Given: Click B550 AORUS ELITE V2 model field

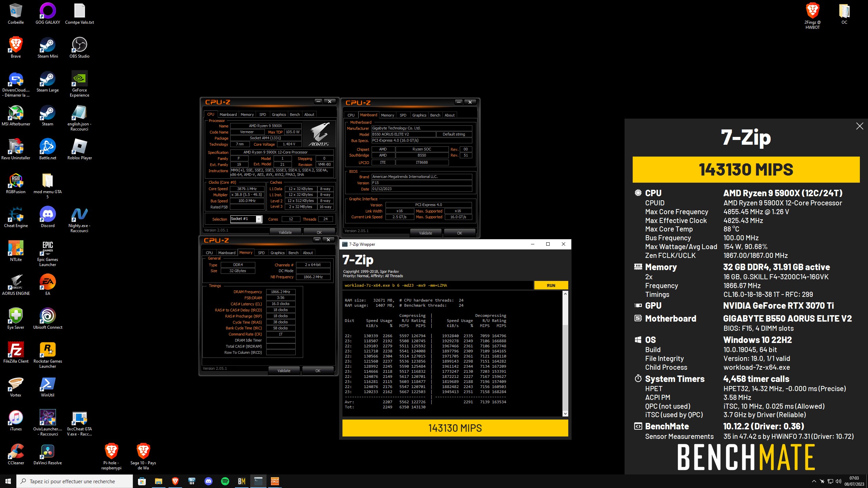Looking at the screenshot, I should (x=403, y=134).
